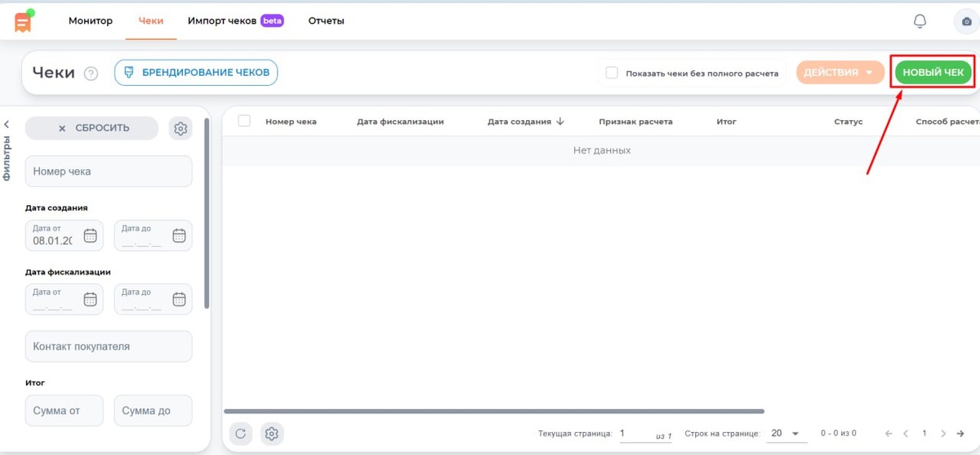
Task: Click the Контакт покупателя field
Action: [x=109, y=346]
